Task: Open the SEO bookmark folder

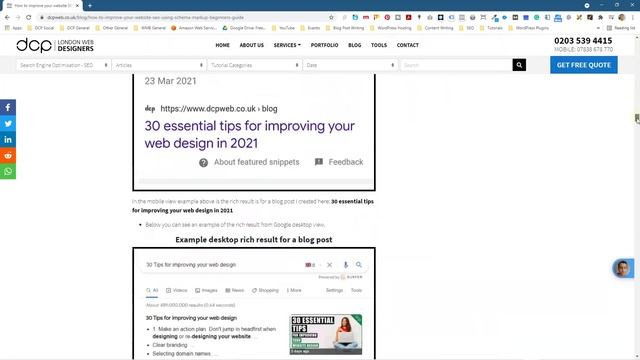Action: click(x=467, y=28)
